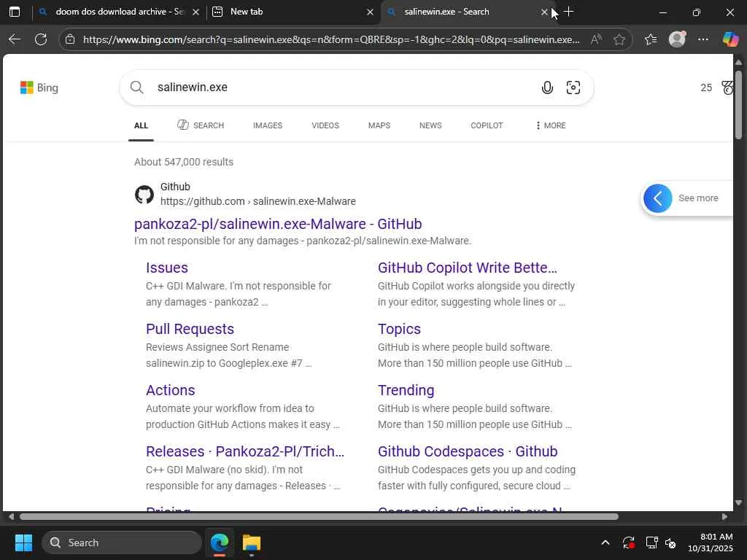Open the Pull Requests sublink
Screen dimensions: 747x560
190,329
